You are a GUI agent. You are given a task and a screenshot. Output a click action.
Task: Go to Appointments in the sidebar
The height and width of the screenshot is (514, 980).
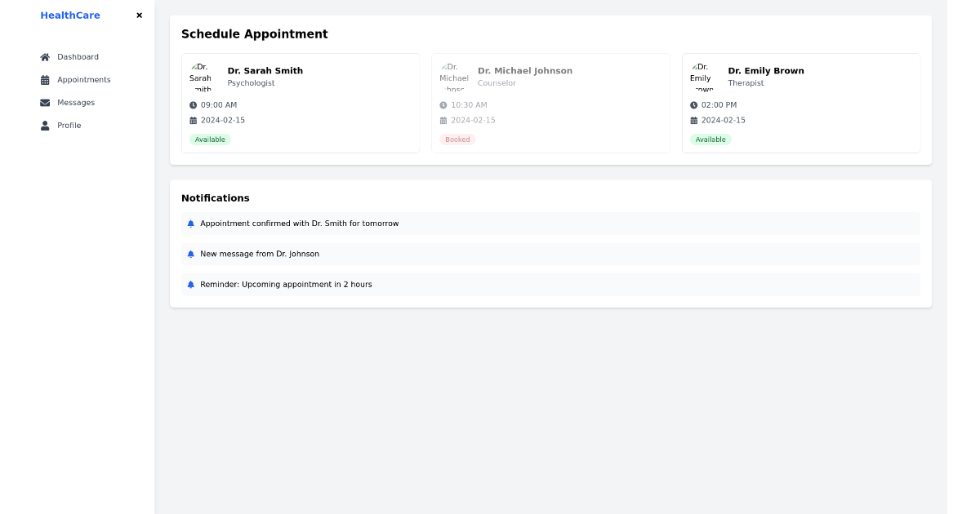[83, 80]
